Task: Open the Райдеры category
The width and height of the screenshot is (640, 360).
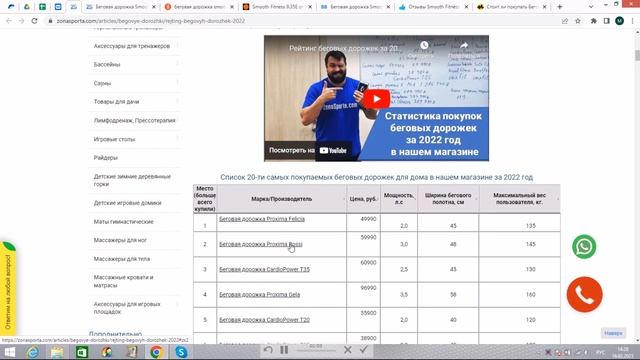Action: point(106,158)
